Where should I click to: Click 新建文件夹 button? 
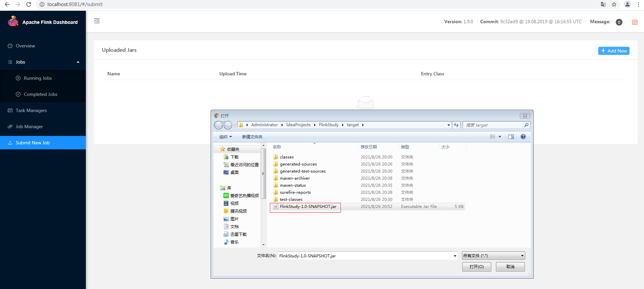[252, 137]
